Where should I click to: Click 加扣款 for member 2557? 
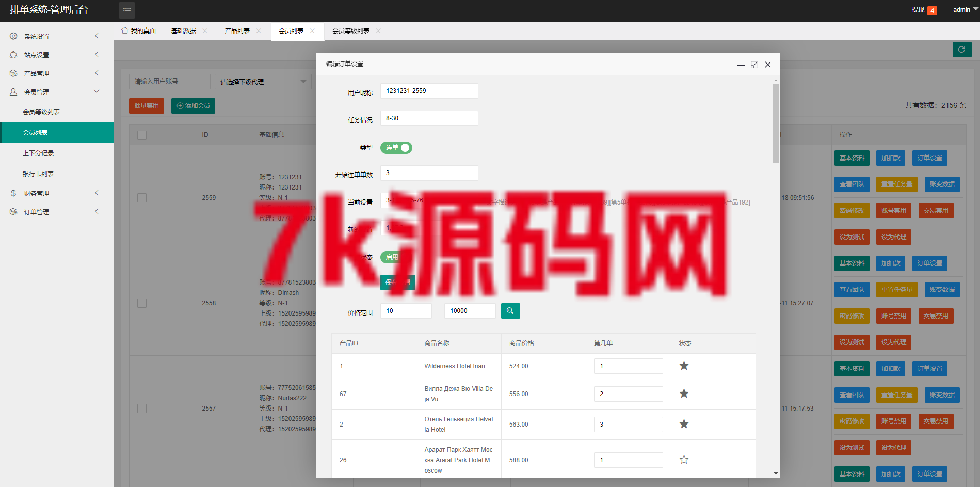[x=891, y=369]
